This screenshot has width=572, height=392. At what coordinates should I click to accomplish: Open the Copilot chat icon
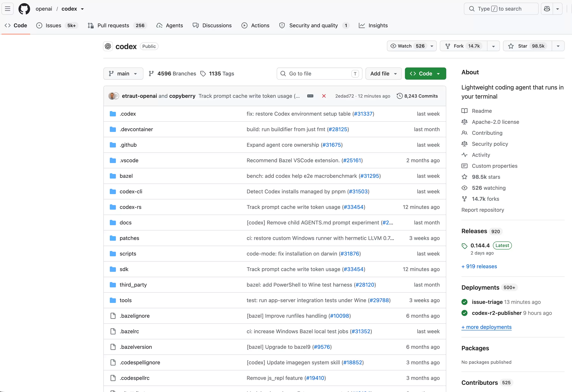[547, 9]
